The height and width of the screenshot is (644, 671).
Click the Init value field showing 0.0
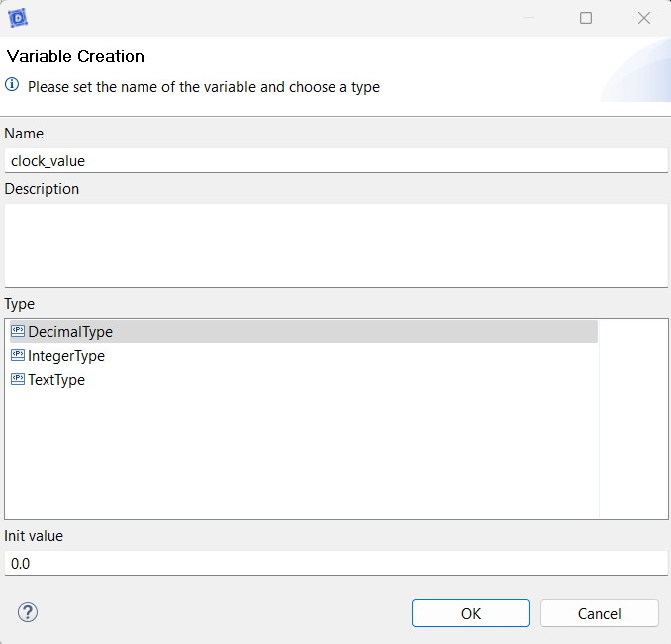click(335, 563)
